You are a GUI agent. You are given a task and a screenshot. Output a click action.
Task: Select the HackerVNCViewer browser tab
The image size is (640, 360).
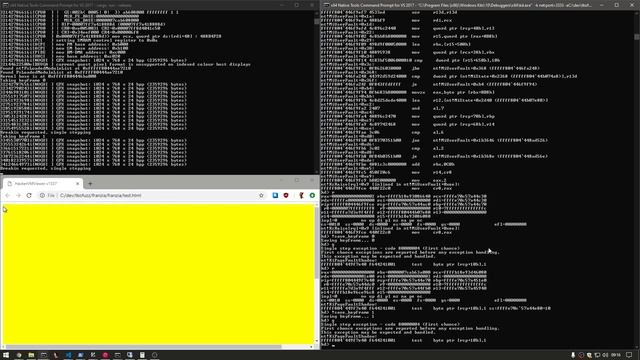tap(42, 184)
